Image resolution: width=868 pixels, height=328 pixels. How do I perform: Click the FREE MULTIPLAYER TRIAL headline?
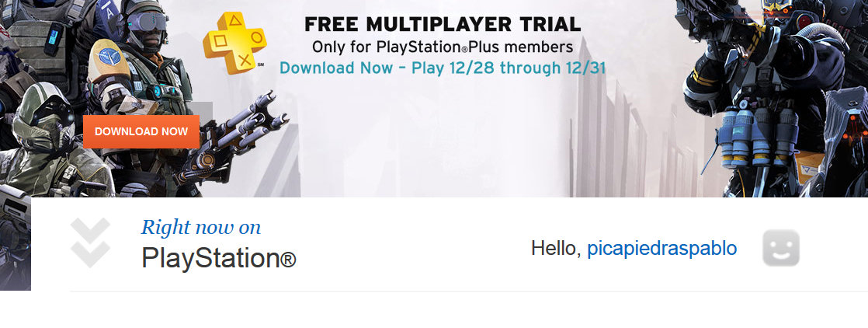coord(443,24)
